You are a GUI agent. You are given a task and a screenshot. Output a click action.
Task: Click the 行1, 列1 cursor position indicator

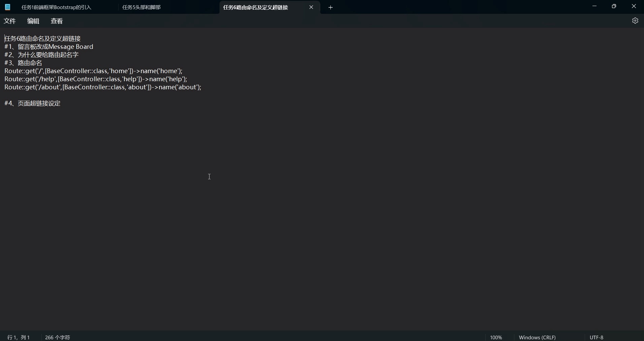tap(19, 337)
